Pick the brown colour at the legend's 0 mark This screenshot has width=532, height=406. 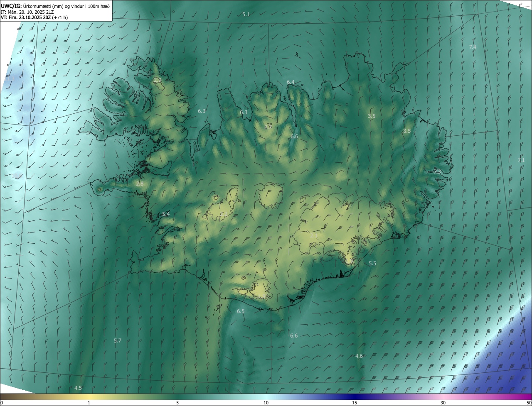(x=2, y=396)
